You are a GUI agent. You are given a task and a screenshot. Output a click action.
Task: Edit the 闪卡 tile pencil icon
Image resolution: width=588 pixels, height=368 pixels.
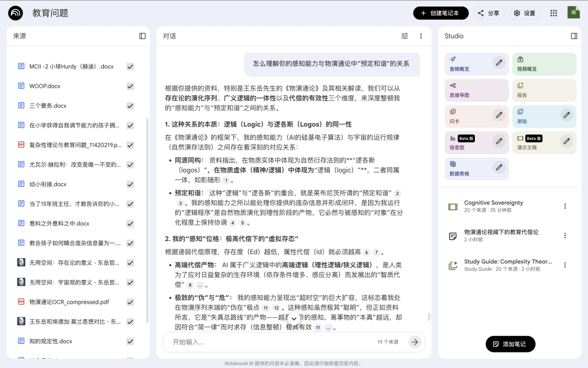499,114
